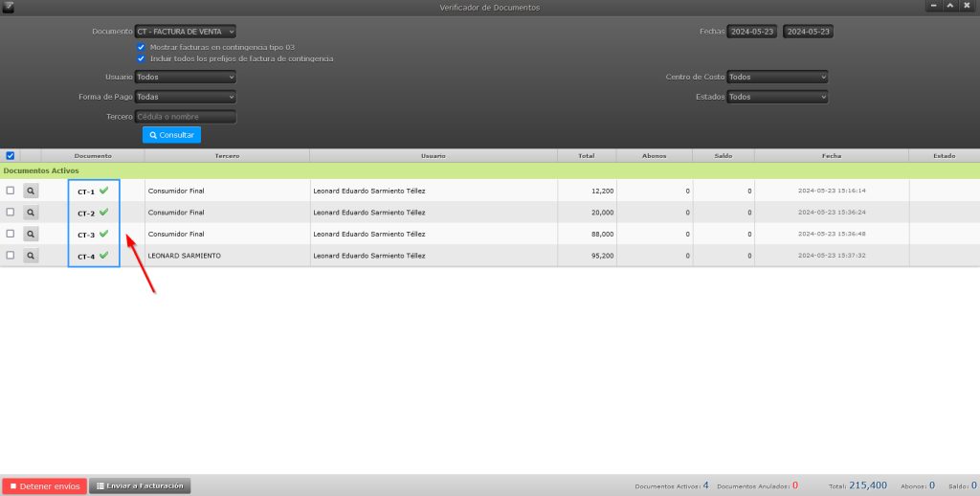Expand the Usuario dropdown

(185, 77)
